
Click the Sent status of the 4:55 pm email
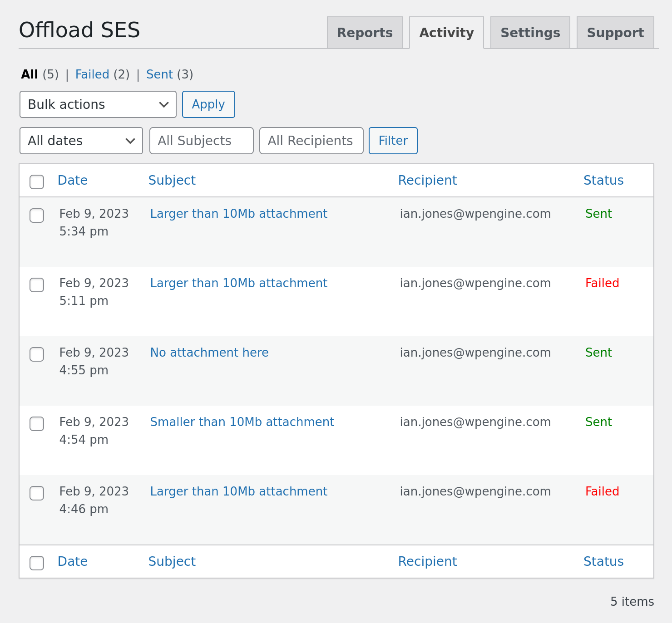598,353
